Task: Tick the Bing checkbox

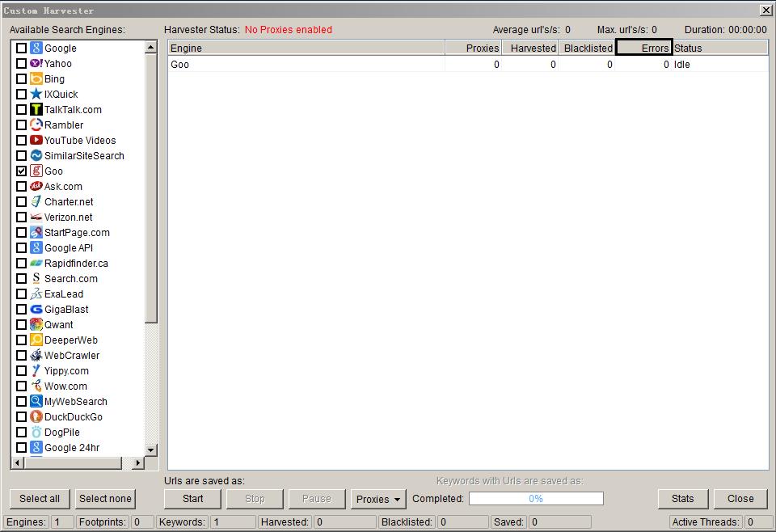Action: tap(21, 78)
